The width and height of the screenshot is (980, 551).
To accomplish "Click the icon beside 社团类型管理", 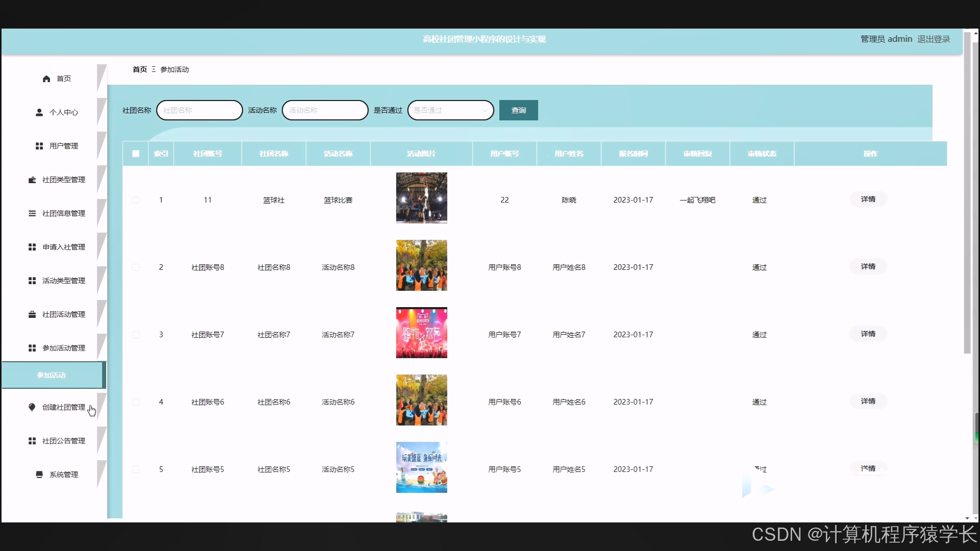I will [x=32, y=180].
